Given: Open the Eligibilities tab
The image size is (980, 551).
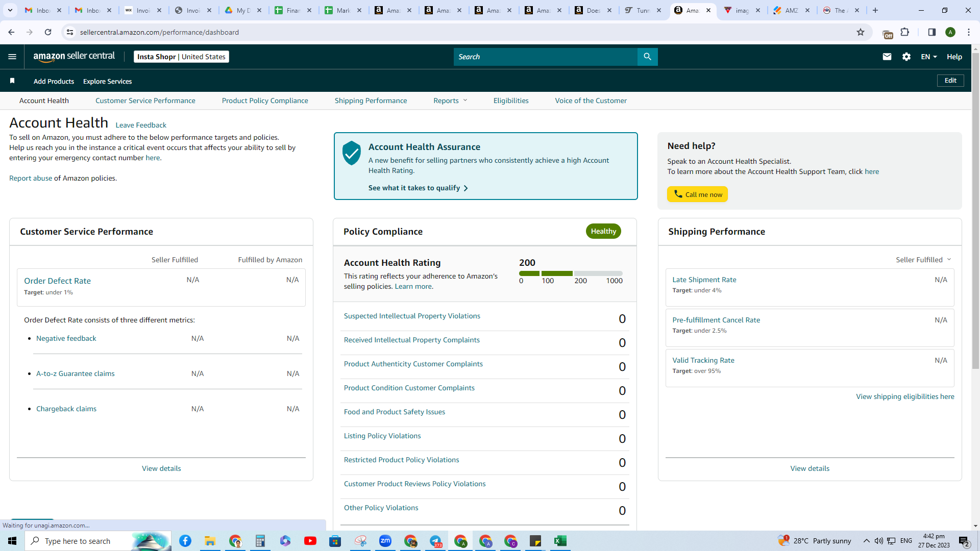Looking at the screenshot, I should (x=511, y=101).
